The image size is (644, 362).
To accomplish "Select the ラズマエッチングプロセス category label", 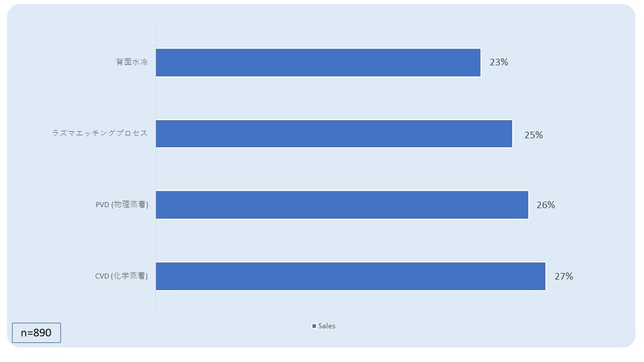I will 100,134.
